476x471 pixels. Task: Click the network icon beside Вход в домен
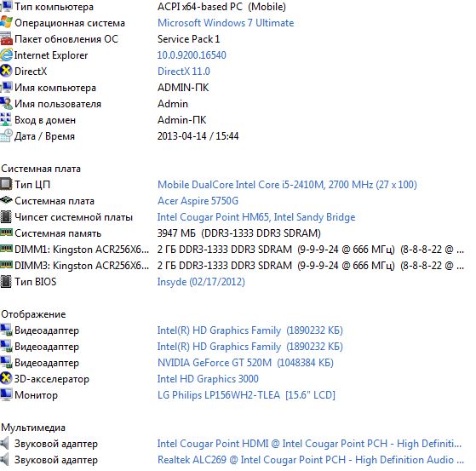(6, 119)
